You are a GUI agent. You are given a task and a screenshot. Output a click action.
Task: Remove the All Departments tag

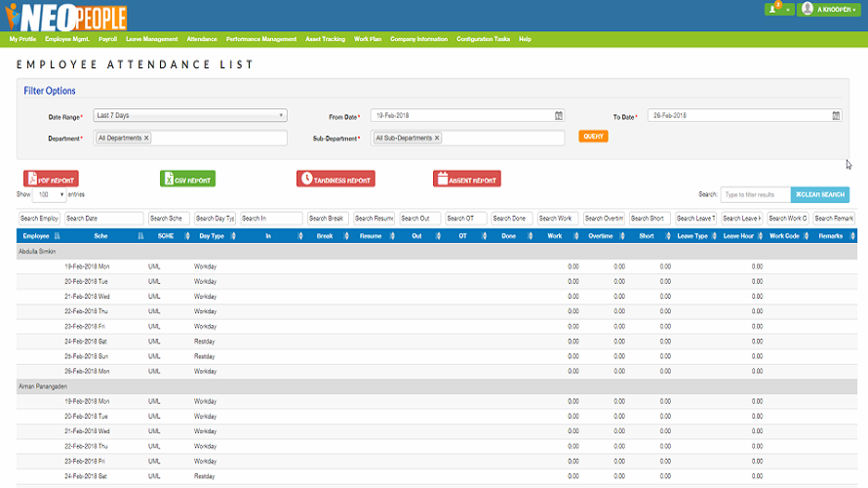click(146, 139)
